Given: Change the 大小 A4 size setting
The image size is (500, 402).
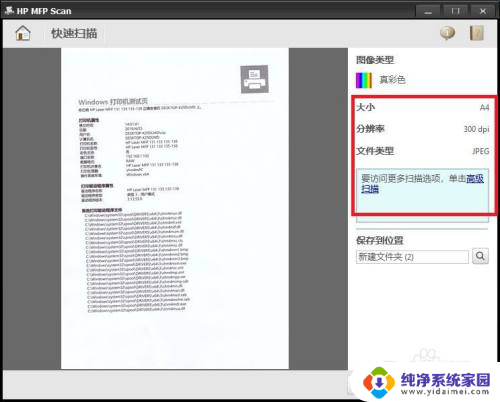Looking at the screenshot, I should (422, 107).
